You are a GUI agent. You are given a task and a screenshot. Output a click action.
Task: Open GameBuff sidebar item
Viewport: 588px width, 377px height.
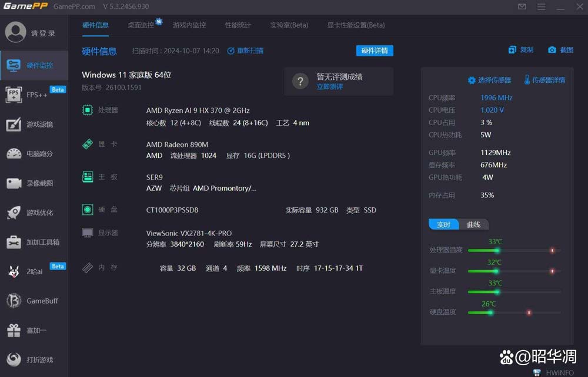(34, 301)
